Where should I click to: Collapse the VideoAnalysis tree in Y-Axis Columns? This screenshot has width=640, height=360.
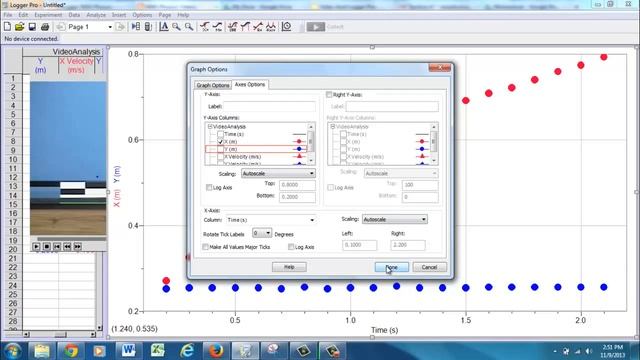click(210, 127)
